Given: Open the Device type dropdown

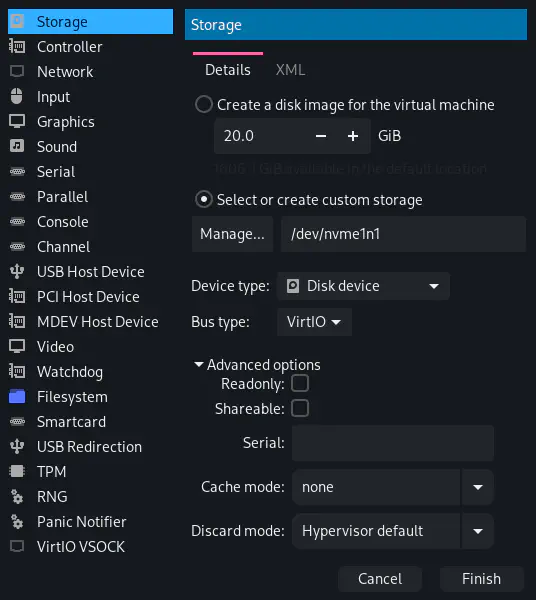Looking at the screenshot, I should [x=363, y=286].
